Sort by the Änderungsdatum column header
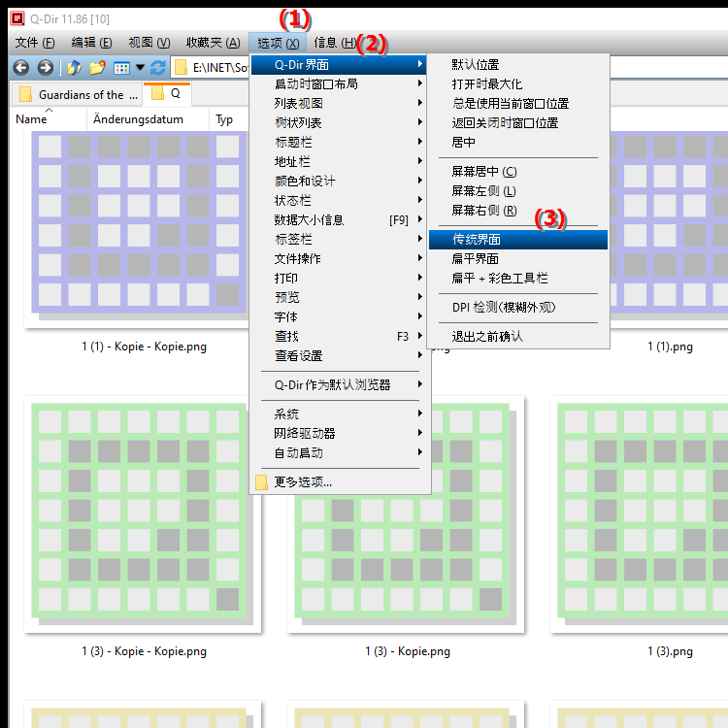Screen dimensions: 728x728 click(x=138, y=119)
